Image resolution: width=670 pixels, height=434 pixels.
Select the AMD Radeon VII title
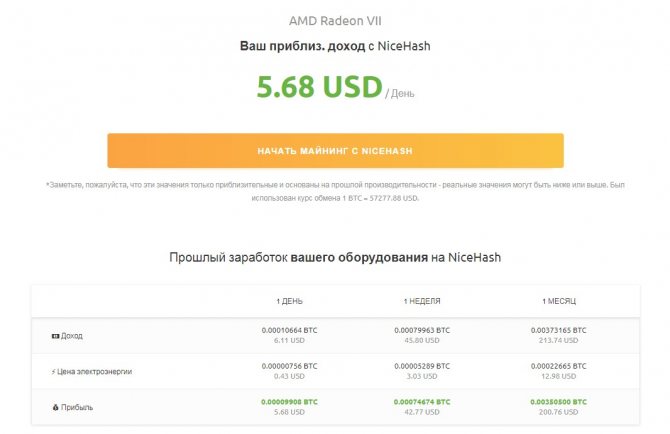[335, 21]
